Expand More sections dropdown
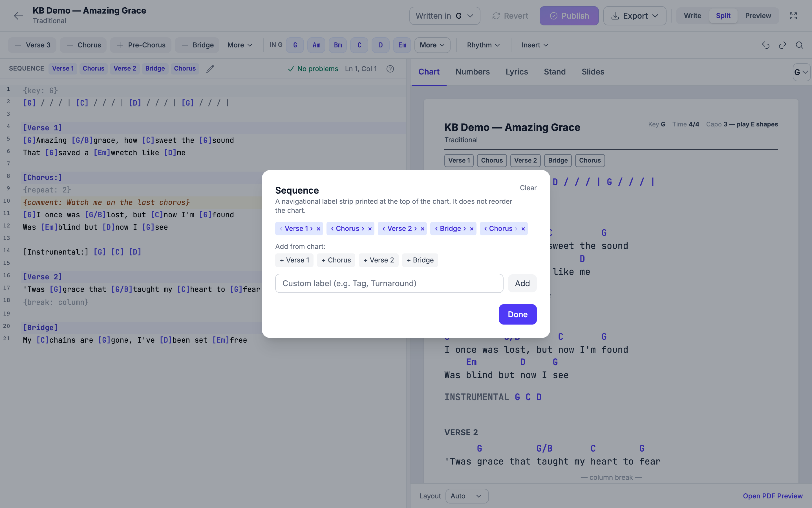Screen dimensions: 812x508 pyautogui.click(x=240, y=45)
